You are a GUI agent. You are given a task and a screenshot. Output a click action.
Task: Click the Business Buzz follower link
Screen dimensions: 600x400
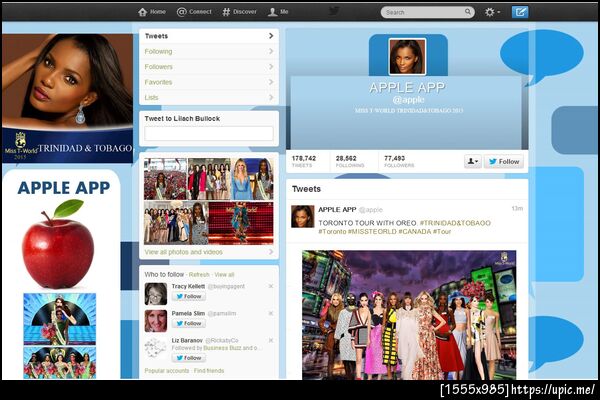tap(222, 348)
